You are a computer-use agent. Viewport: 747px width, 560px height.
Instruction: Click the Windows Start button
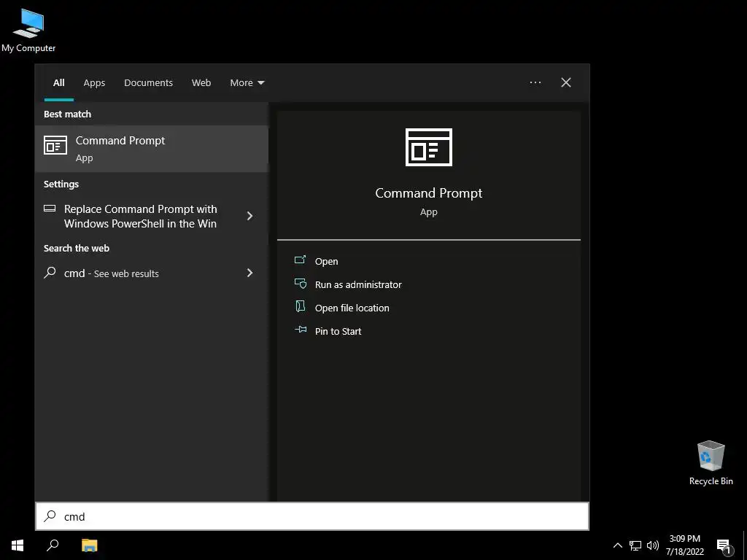tap(18, 545)
